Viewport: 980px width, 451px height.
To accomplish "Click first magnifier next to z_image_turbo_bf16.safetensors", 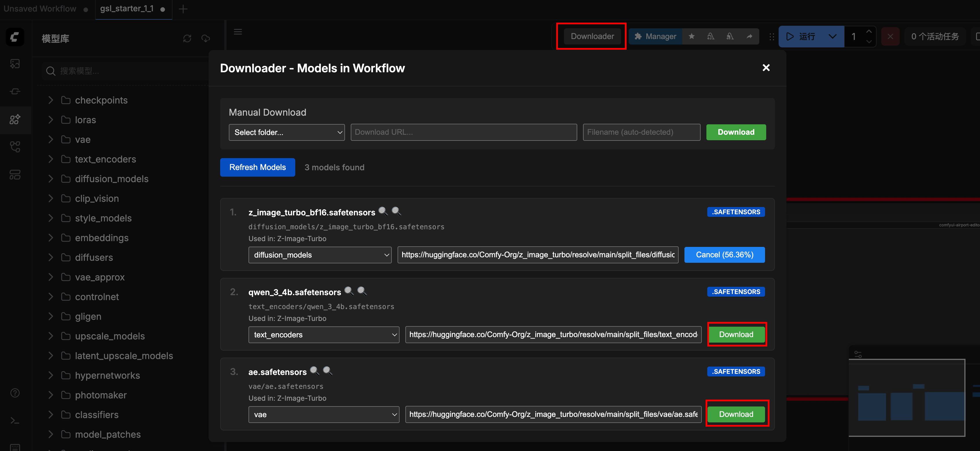I will tap(383, 211).
